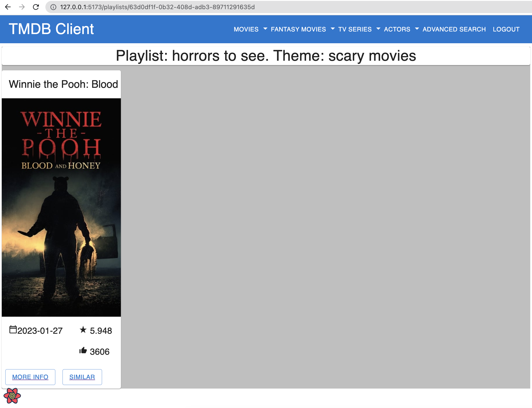The width and height of the screenshot is (532, 408).
Task: Click the Logout button
Action: pos(506,29)
